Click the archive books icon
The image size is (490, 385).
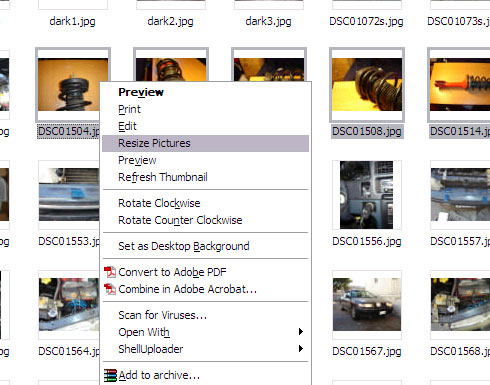110,375
